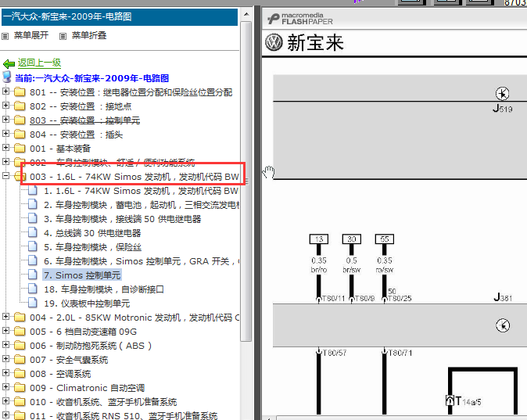Click the 30 wire terminal box in diagram
This screenshot has height=420, width=527.
[x=352, y=239]
